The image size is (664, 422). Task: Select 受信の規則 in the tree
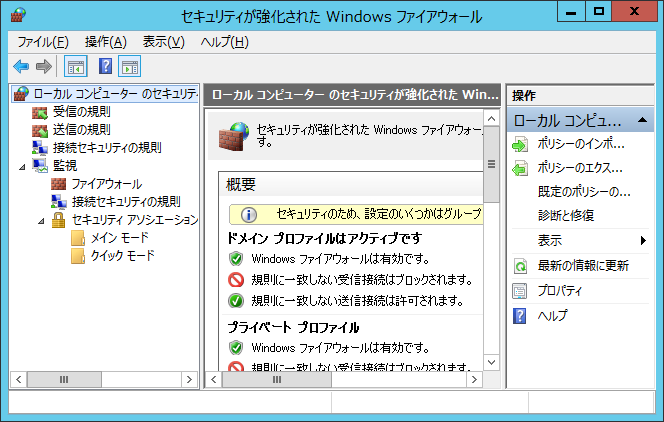[82, 112]
